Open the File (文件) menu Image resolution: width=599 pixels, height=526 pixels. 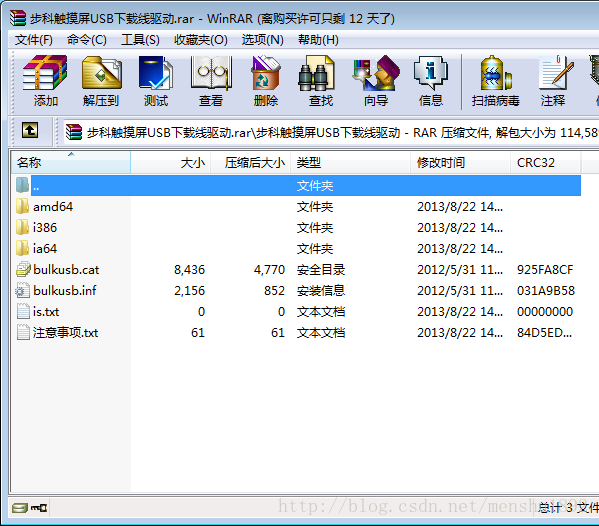coord(34,39)
